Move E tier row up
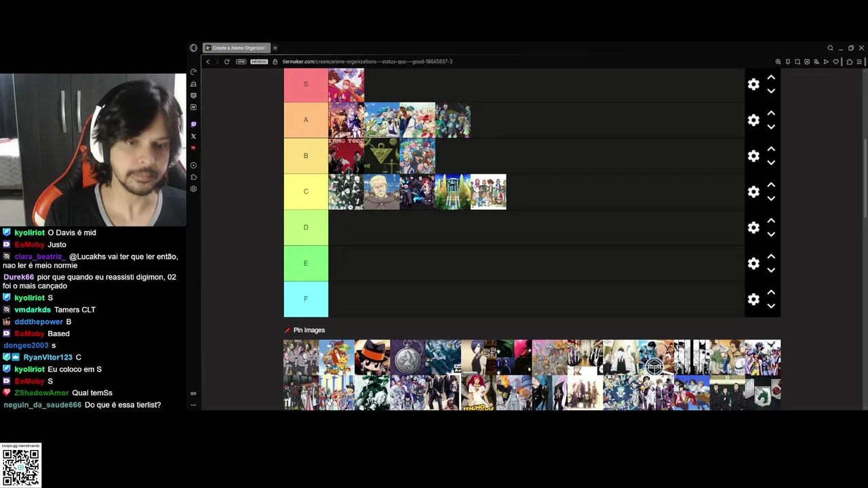Image resolution: width=868 pixels, height=488 pixels. coord(771,256)
